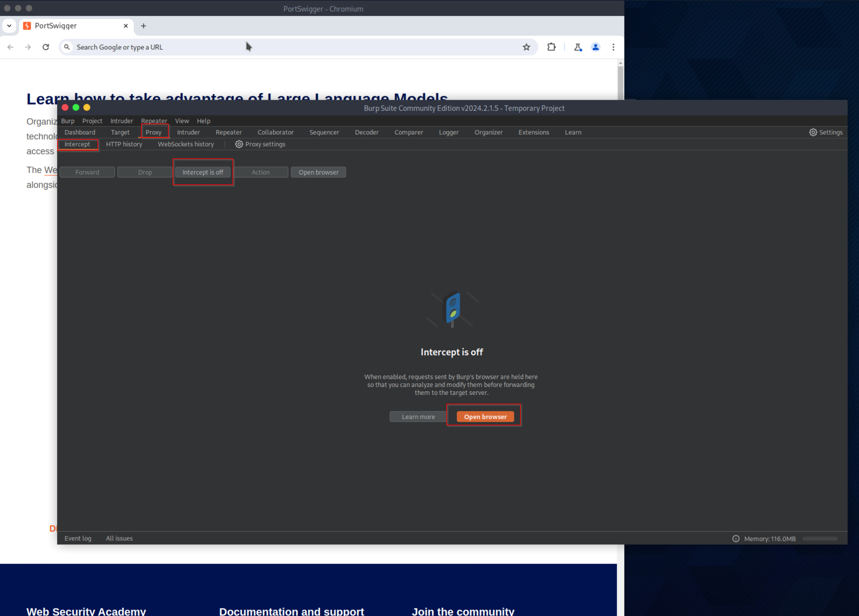Viewport: 859px width, 616px height.
Task: Switch to the Repeater tool tab
Action: (x=228, y=132)
